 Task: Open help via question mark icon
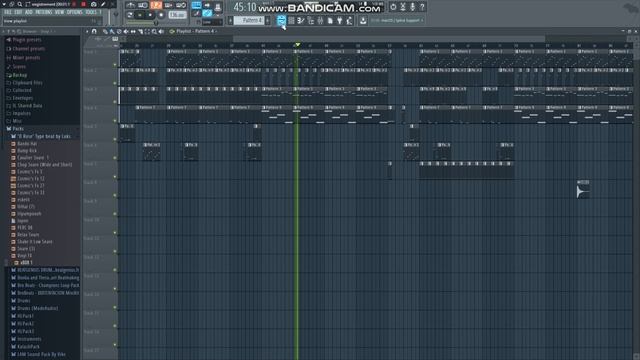[x=422, y=7]
